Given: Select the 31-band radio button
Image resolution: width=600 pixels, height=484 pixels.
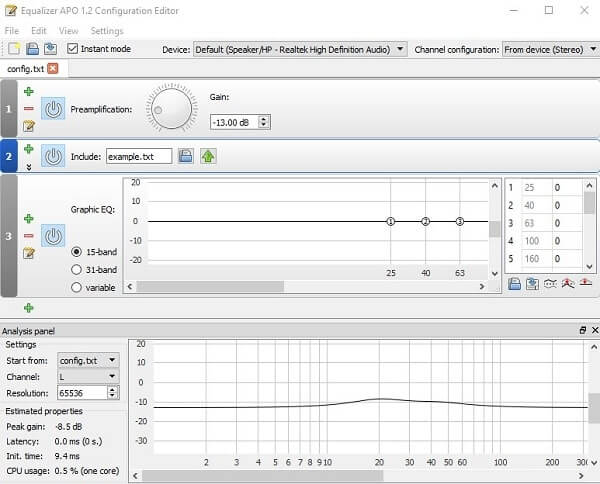Looking at the screenshot, I should pyautogui.click(x=77, y=270).
